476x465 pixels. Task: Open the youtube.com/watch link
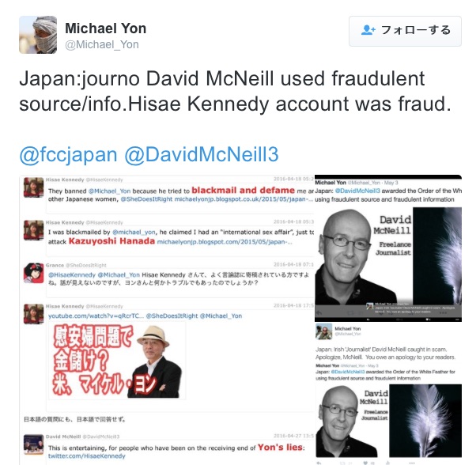click(x=96, y=316)
